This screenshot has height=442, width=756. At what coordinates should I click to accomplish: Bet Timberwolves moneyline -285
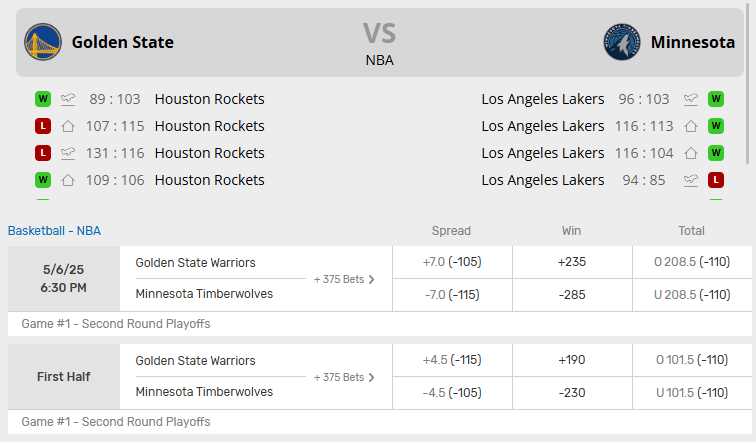572,294
